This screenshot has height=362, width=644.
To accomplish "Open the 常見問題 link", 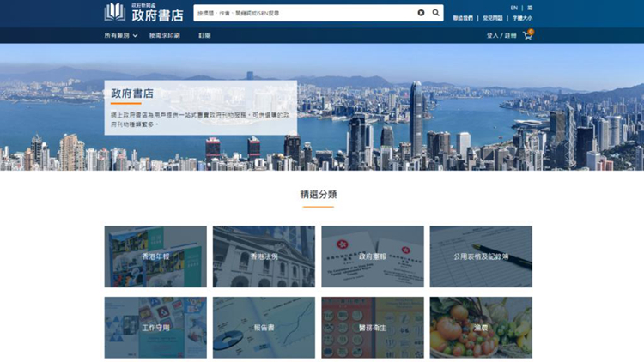I will [493, 19].
